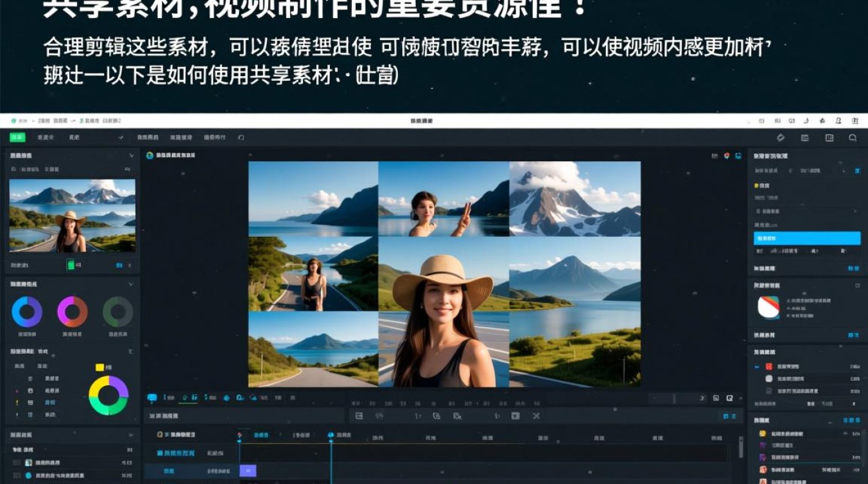Click the red and white rounded app icon
Screen dimensions: 868x484
pos(769,307)
